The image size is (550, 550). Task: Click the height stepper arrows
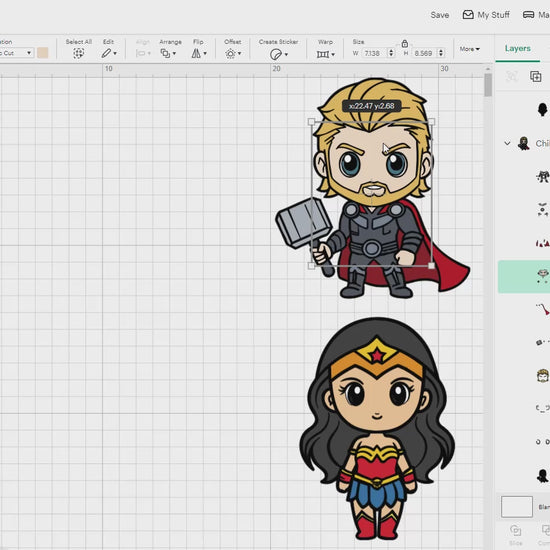coord(441,53)
